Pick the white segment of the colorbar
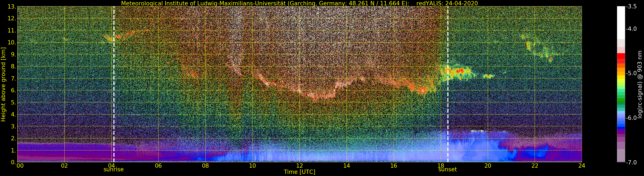644x176 pixels. [x=621, y=22]
